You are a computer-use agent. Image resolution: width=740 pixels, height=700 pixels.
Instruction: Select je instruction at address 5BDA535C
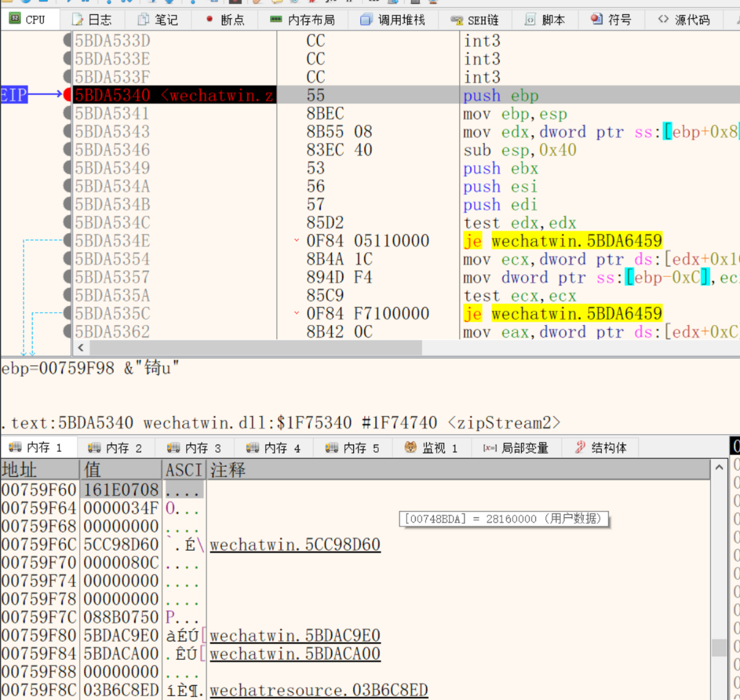tap(563, 313)
